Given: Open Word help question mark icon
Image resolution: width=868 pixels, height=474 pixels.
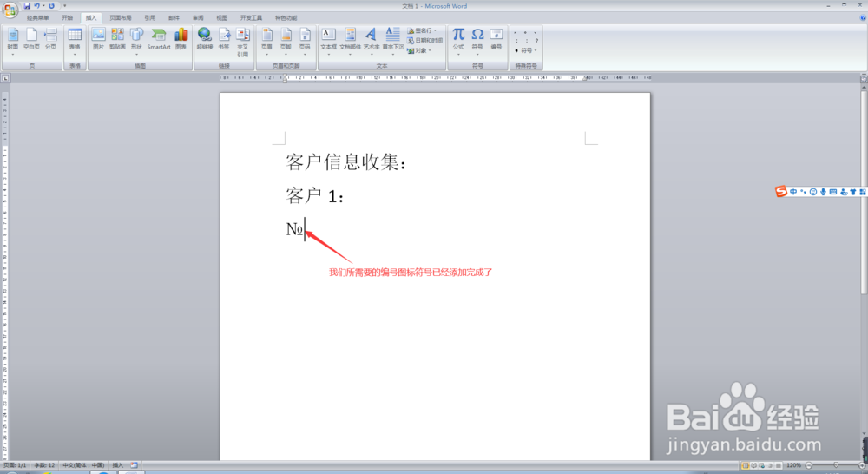Looking at the screenshot, I should tap(863, 17).
